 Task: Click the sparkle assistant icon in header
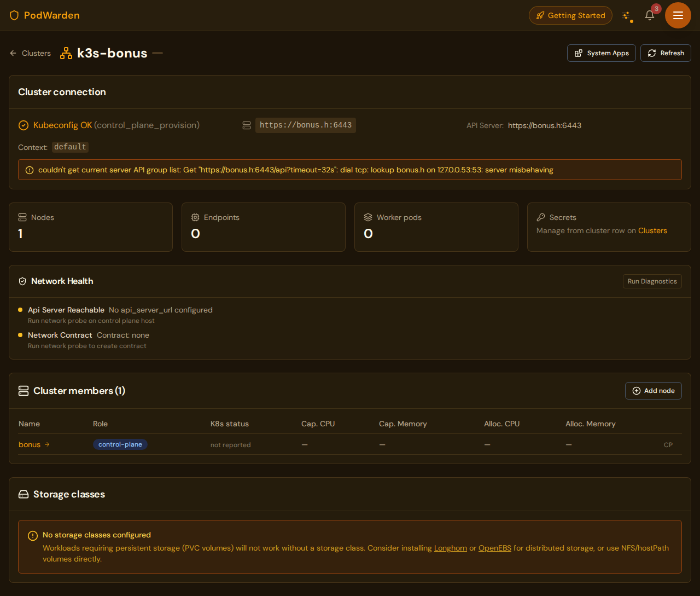[626, 15]
